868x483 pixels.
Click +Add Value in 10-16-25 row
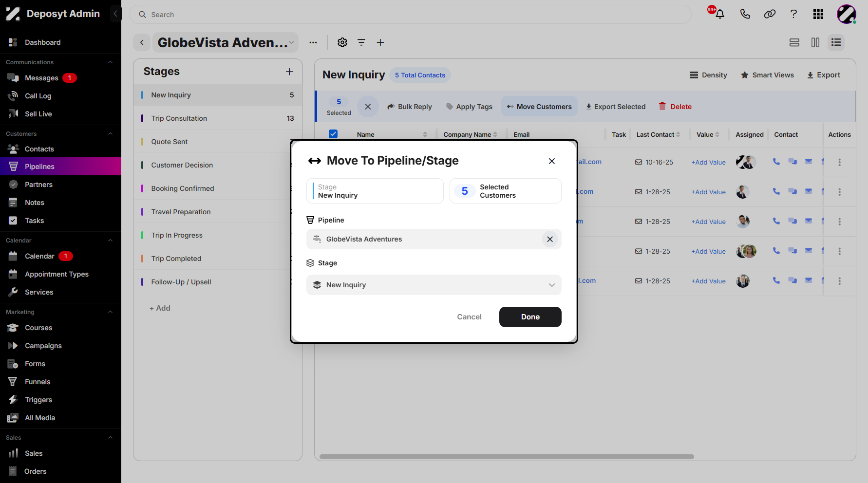(x=708, y=162)
